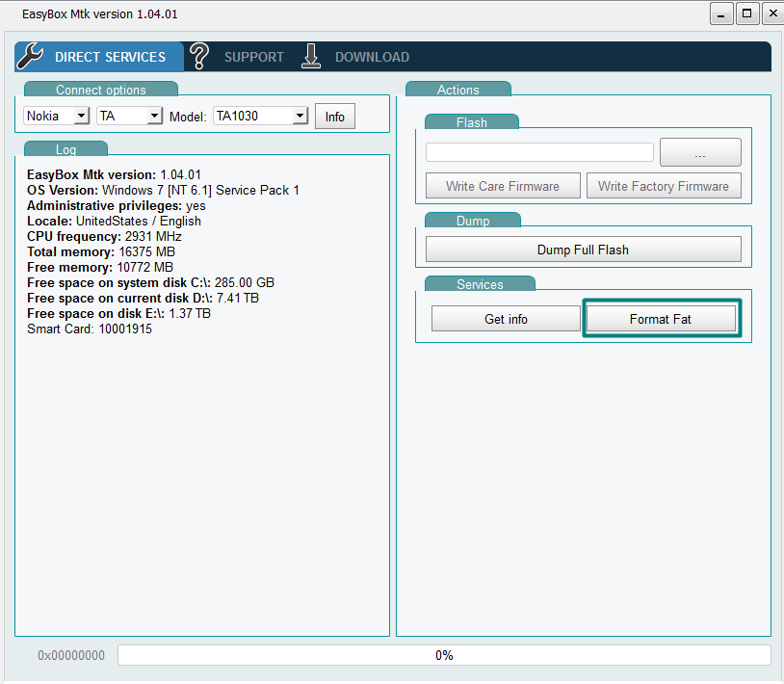Image resolution: width=784 pixels, height=684 pixels.
Task: Click 'Free space on disk E:\' line
Action: (x=119, y=313)
